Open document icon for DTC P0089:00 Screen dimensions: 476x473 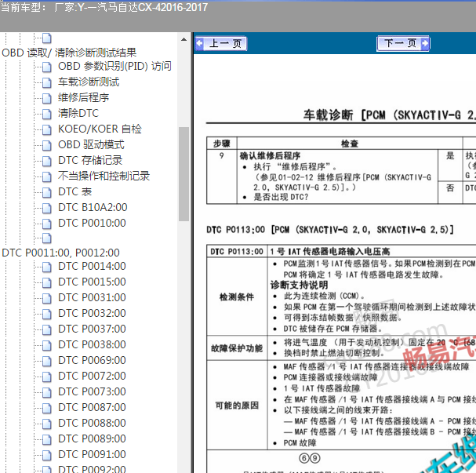[47, 439]
